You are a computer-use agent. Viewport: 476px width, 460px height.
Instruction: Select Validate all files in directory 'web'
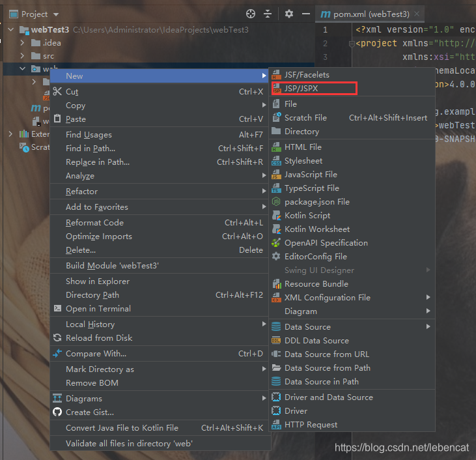coord(160,443)
